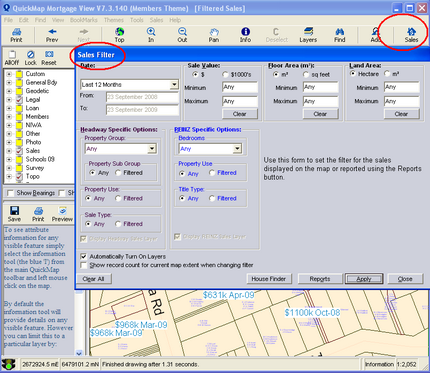Click the lower panel Print icon
Viewport: 430px width, 373px height.
pos(38,214)
